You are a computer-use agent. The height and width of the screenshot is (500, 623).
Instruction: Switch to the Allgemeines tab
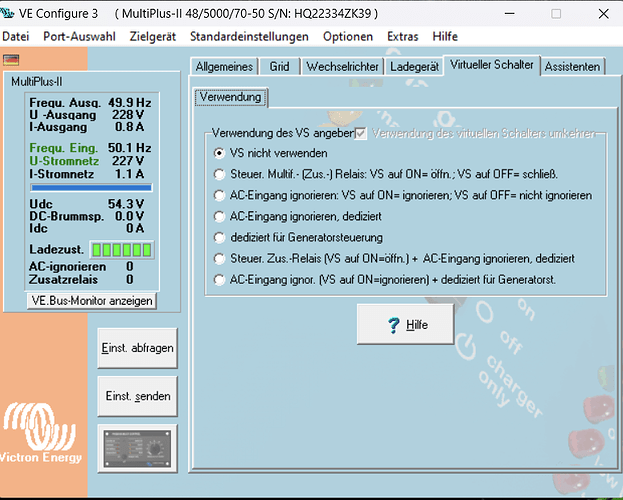(x=224, y=66)
